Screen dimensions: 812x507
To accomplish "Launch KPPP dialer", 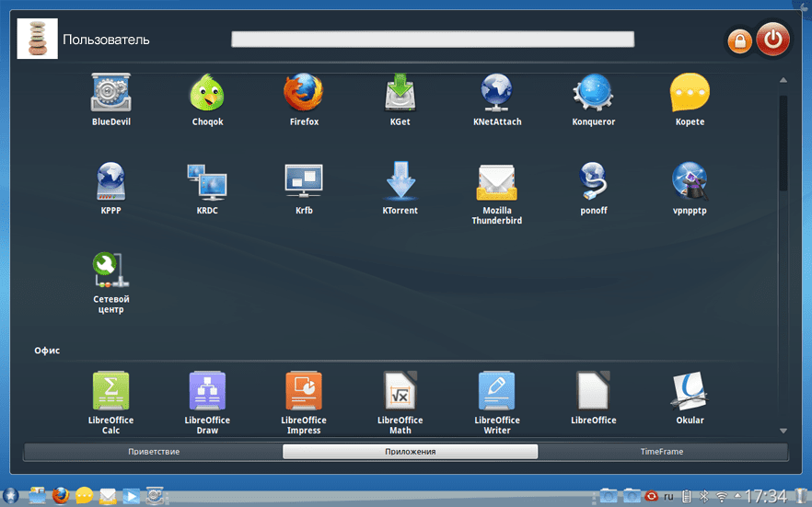I will point(110,189).
